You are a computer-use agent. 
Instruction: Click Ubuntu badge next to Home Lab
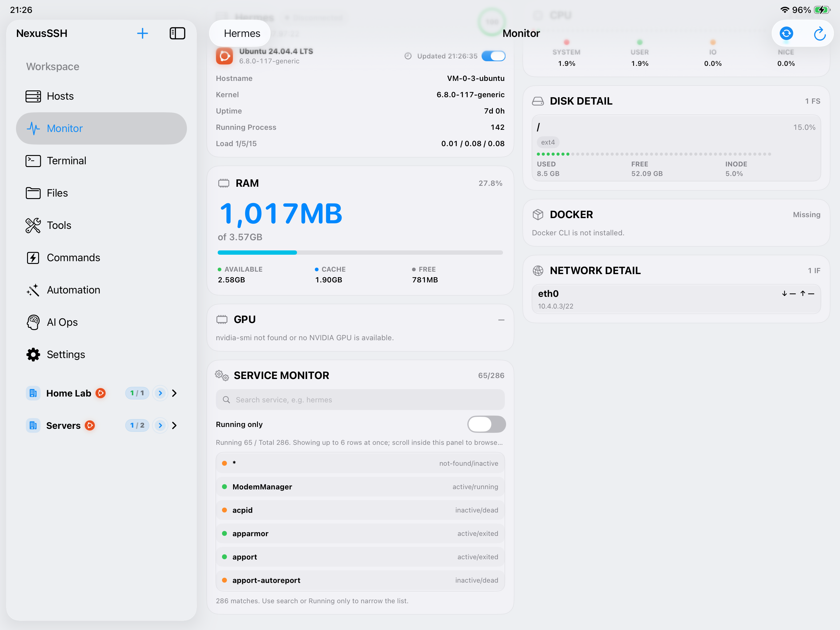[101, 393]
